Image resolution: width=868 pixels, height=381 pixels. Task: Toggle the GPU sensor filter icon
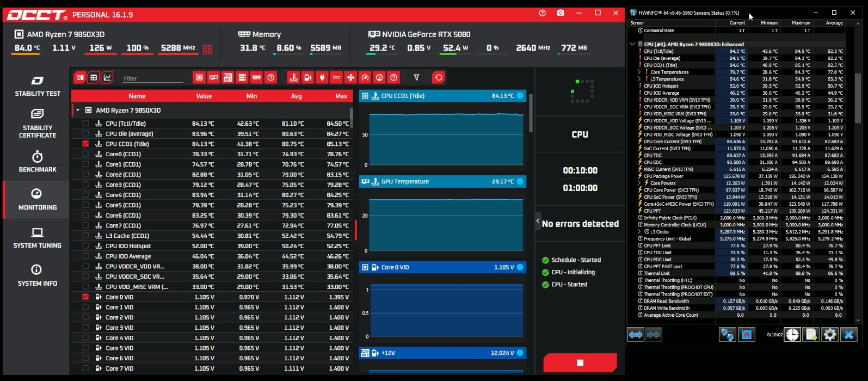(214, 78)
